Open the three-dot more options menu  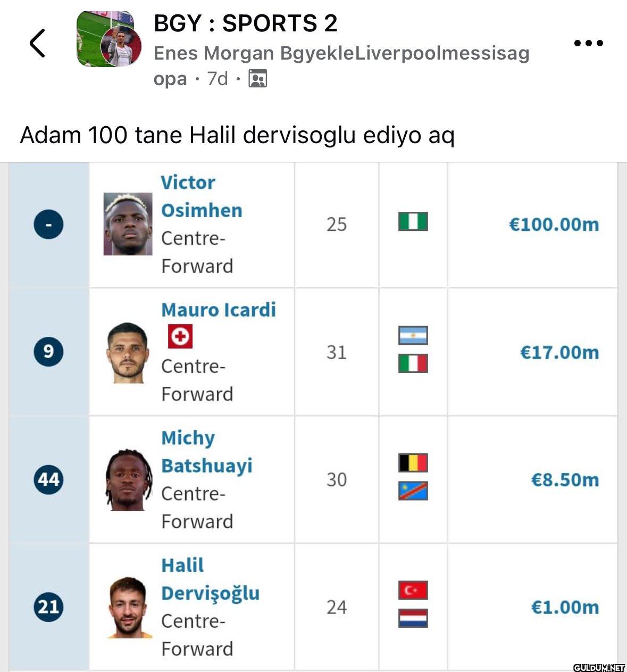click(589, 43)
